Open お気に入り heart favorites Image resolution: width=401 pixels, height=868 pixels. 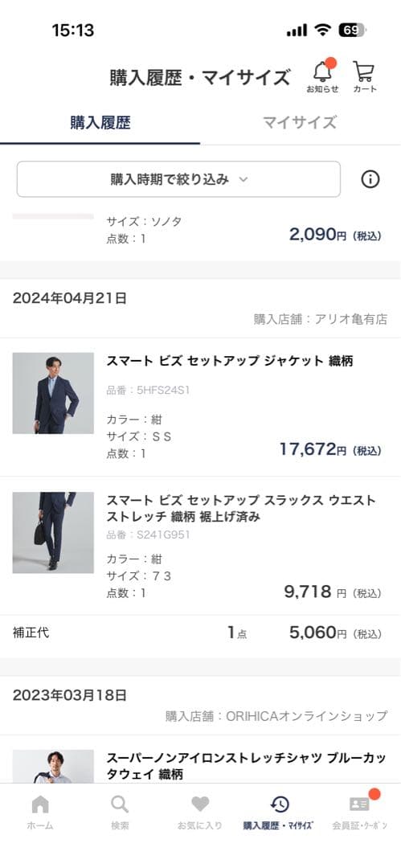pyautogui.click(x=200, y=813)
